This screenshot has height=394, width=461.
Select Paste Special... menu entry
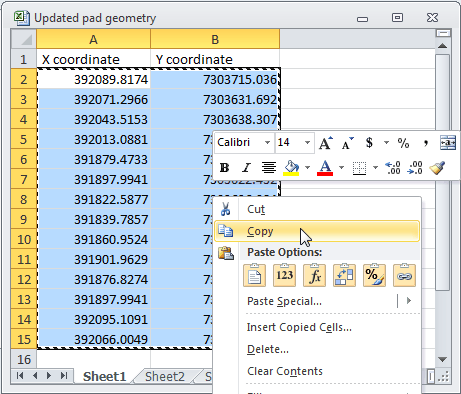(317, 301)
